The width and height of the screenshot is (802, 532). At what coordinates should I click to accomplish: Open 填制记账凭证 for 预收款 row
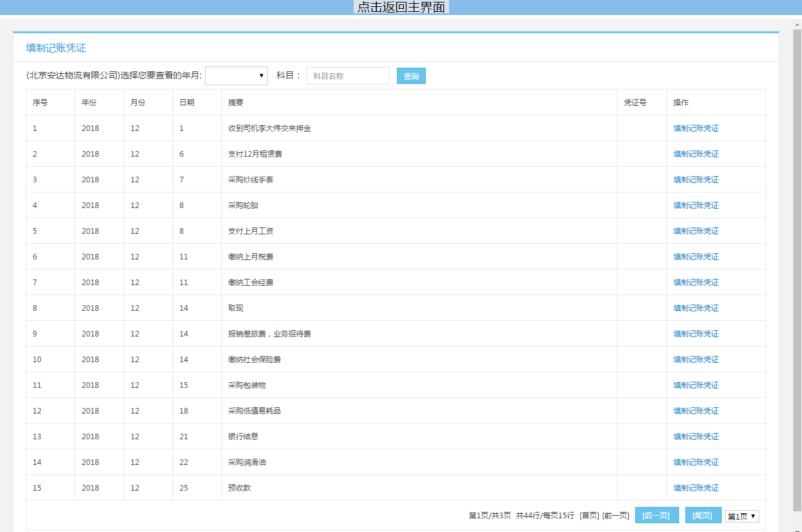696,488
